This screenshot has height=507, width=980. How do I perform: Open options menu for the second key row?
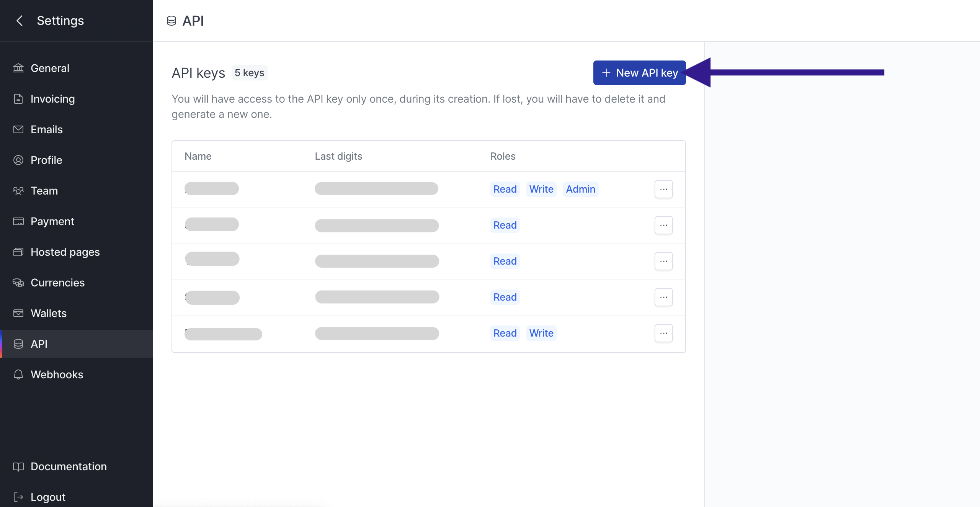click(663, 225)
